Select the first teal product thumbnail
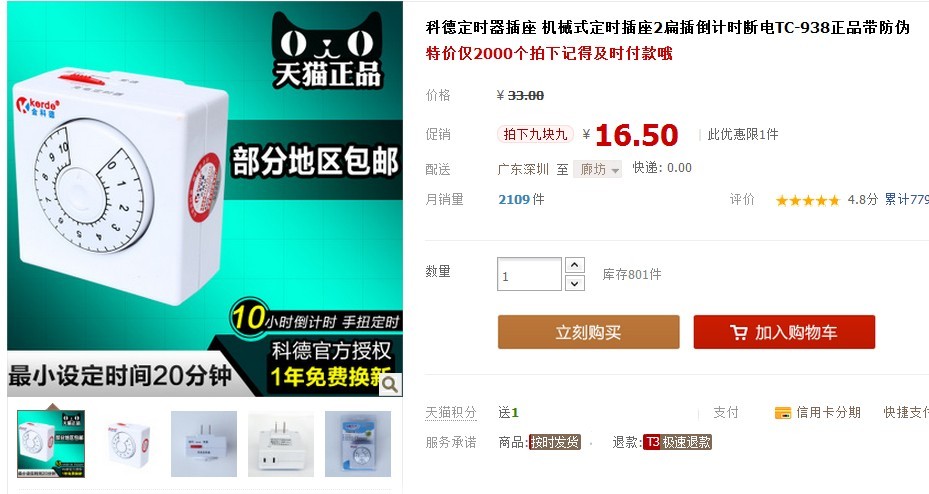Screen dimensions: 929x494 click(x=51, y=444)
